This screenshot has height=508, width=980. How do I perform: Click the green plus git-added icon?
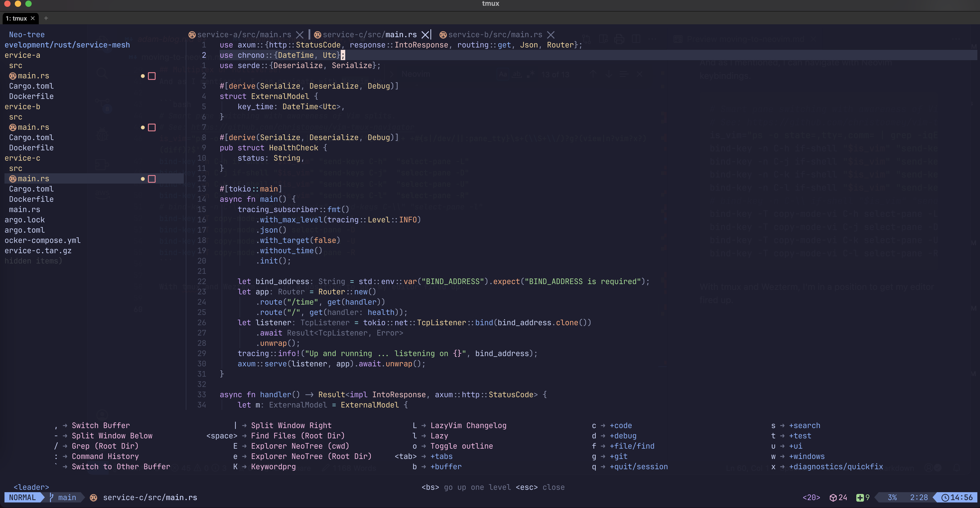[860, 497]
